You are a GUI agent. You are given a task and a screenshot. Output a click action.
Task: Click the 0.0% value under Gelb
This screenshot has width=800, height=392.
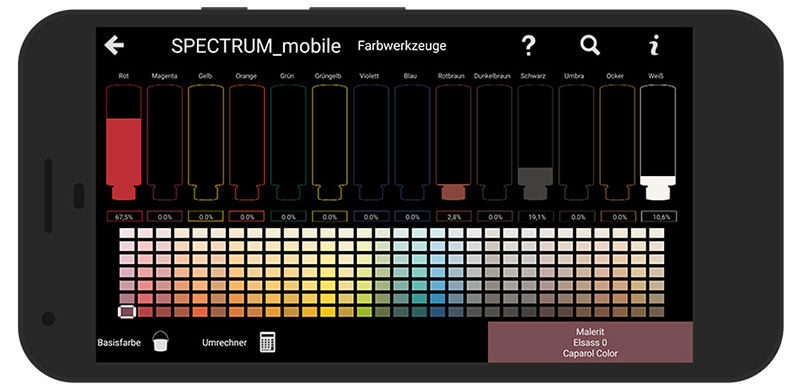[206, 216]
